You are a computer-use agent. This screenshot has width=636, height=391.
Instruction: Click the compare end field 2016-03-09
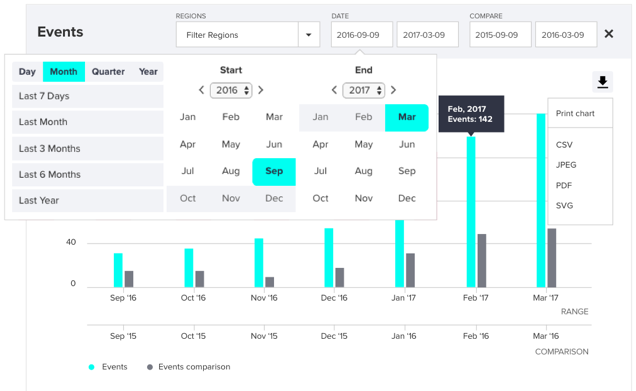[x=566, y=35]
